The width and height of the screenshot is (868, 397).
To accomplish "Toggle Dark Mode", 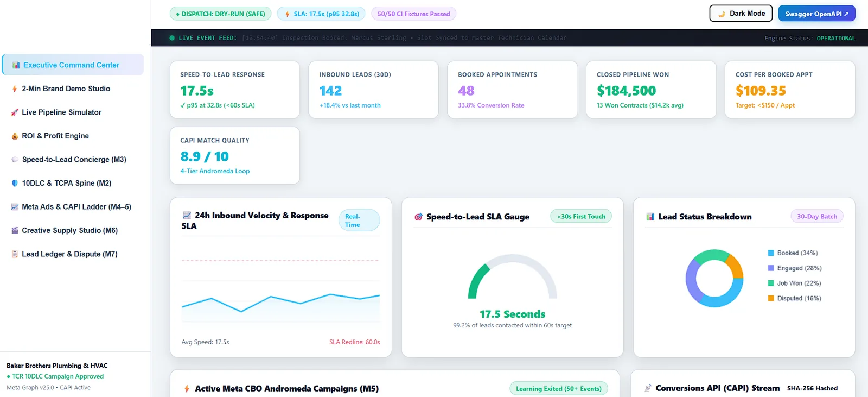I will [741, 14].
